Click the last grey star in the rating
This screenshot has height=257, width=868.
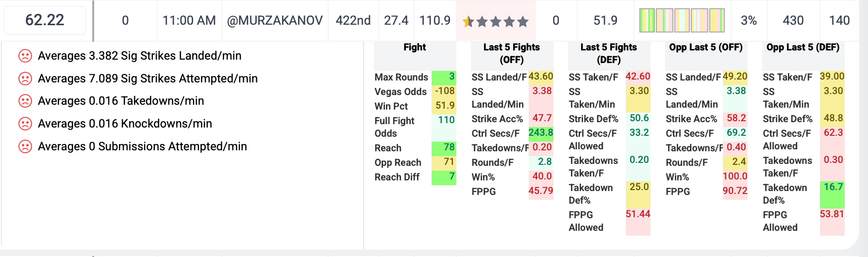click(x=523, y=21)
